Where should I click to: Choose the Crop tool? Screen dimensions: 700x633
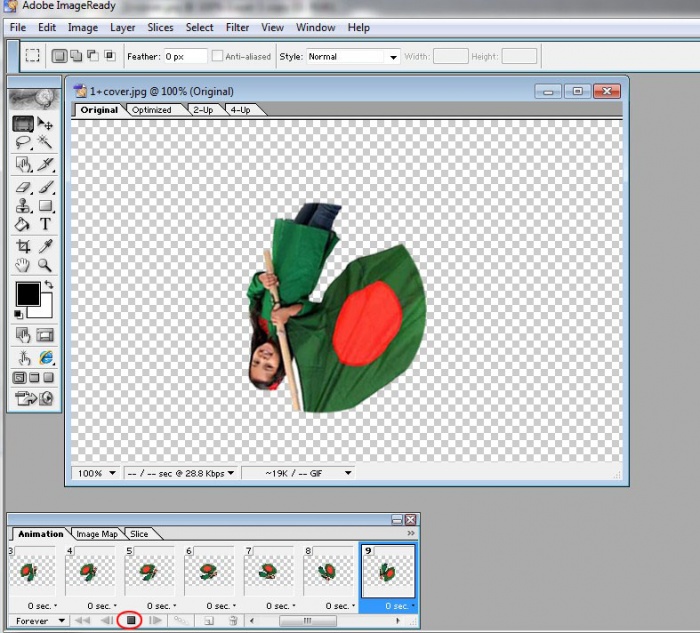pos(23,246)
